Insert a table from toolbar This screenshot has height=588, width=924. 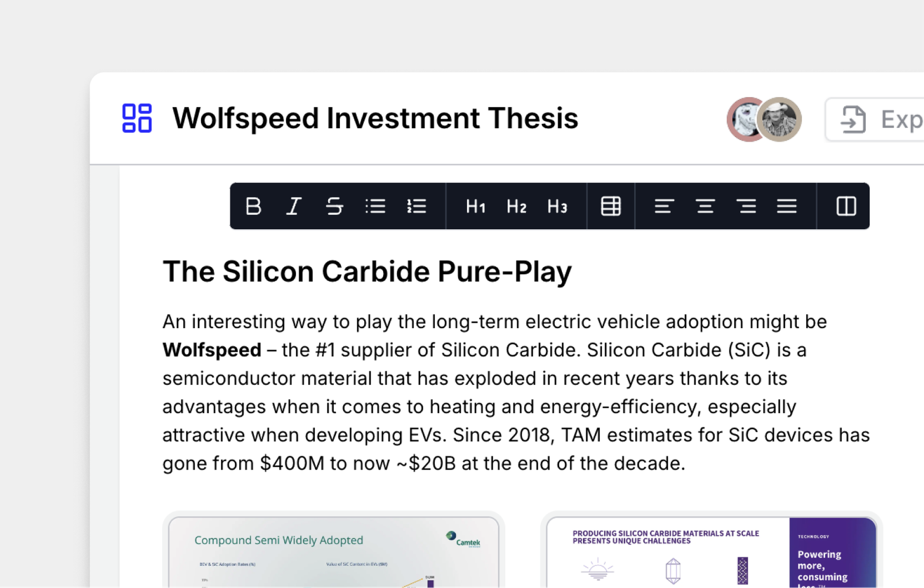click(x=610, y=206)
